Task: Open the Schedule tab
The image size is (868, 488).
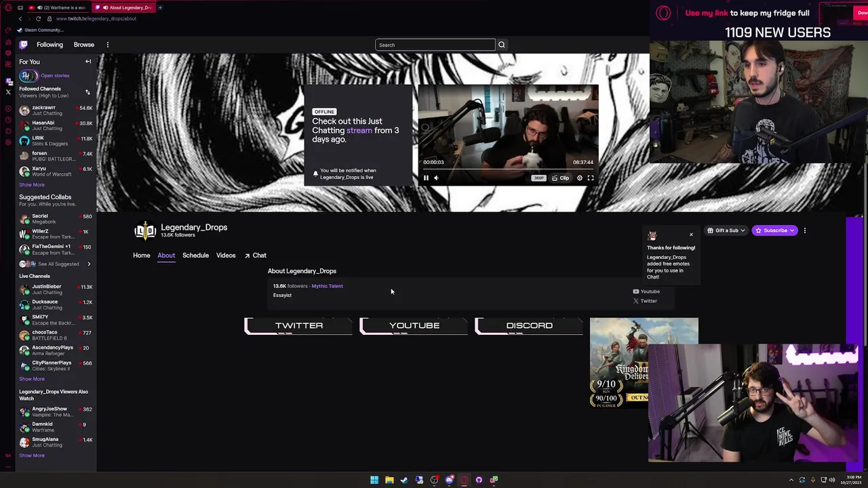Action: tap(195, 256)
